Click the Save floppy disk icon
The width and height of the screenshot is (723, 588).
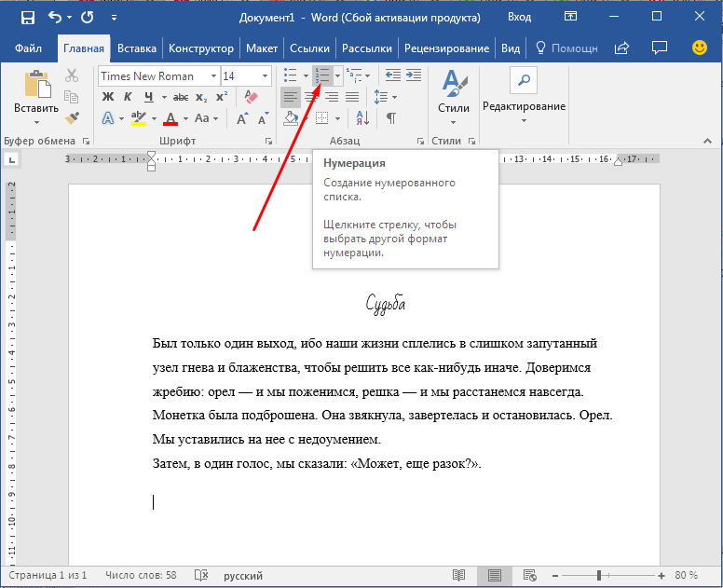click(x=27, y=18)
